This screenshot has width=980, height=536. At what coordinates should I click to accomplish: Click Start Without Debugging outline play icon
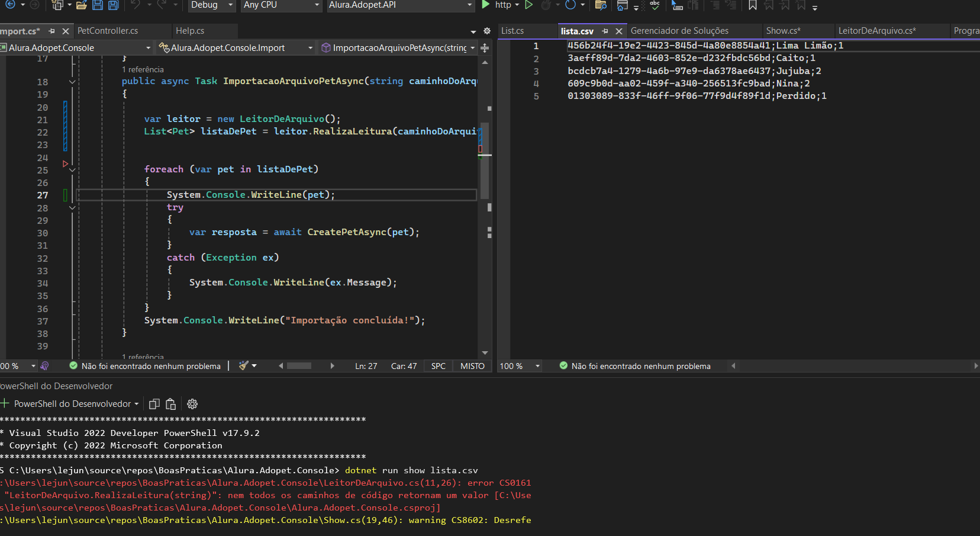(x=529, y=5)
